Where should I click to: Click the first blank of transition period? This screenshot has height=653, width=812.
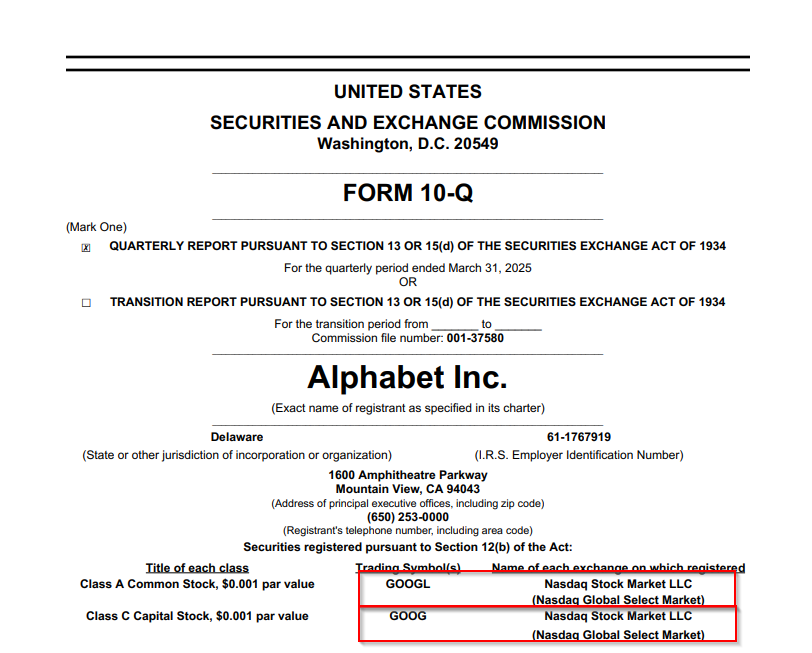point(455,325)
